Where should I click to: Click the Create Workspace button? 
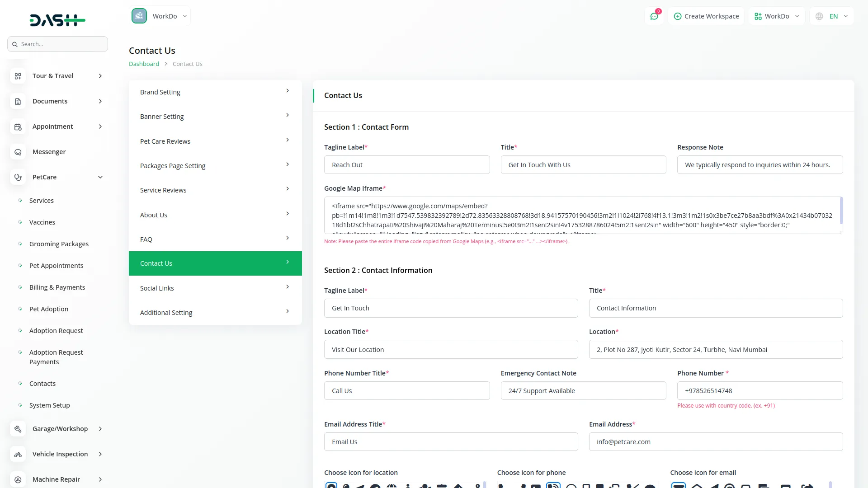tap(706, 16)
